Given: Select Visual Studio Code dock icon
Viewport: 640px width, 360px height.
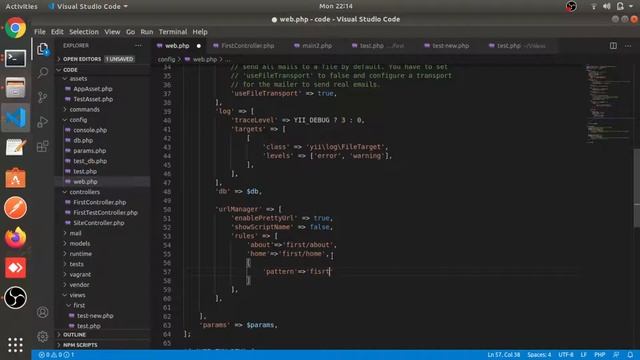Looking at the screenshot, I should pyautogui.click(x=16, y=118).
